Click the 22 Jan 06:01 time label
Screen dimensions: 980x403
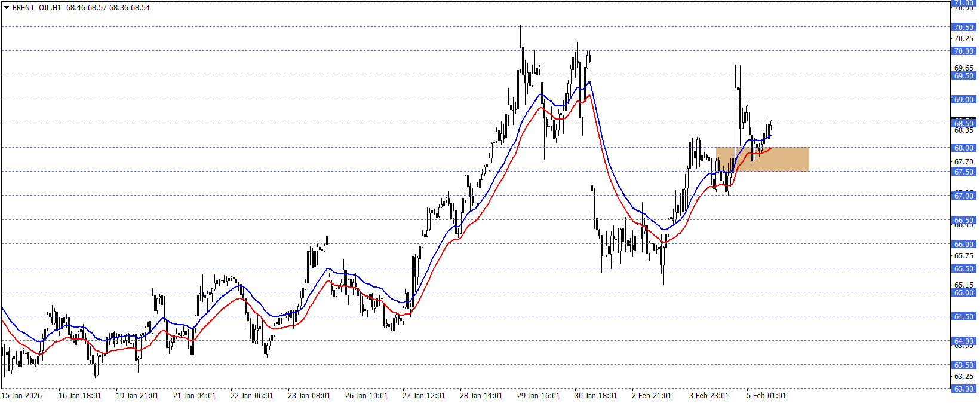coord(252,396)
